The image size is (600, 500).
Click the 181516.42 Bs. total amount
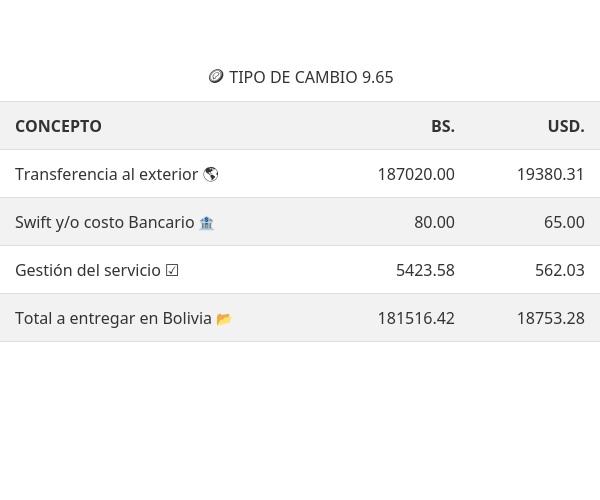pyautogui.click(x=415, y=318)
